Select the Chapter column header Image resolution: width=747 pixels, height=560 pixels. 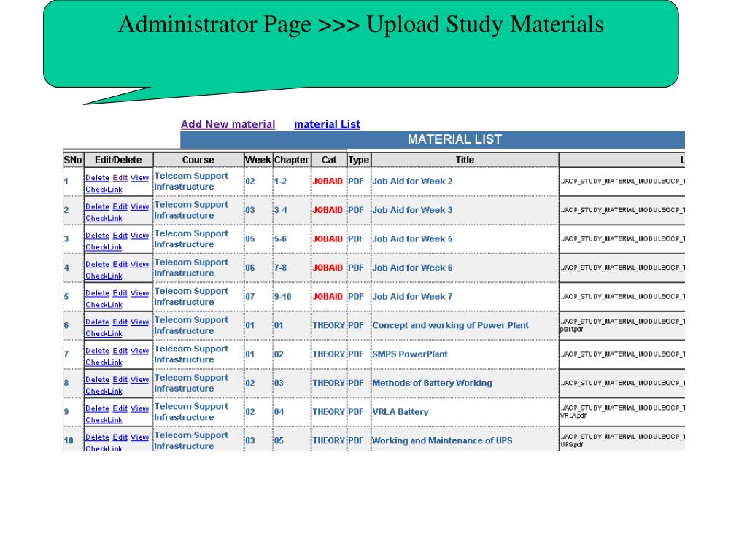[292, 160]
